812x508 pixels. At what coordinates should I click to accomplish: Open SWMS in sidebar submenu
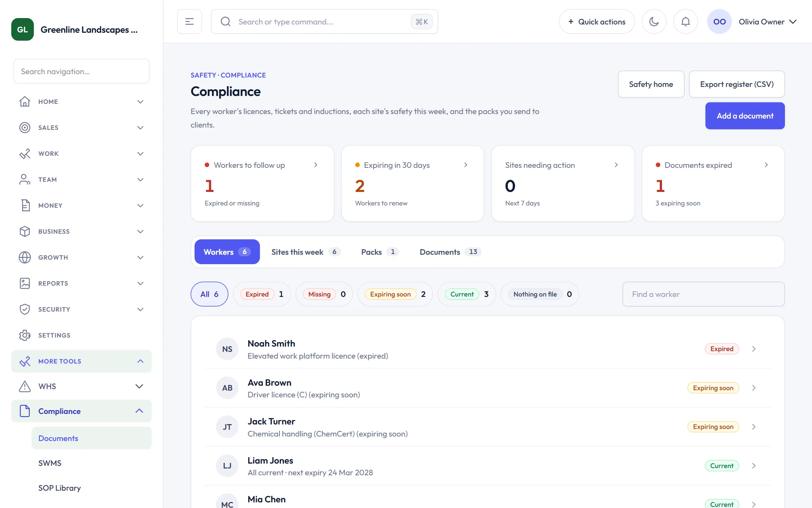91,463
